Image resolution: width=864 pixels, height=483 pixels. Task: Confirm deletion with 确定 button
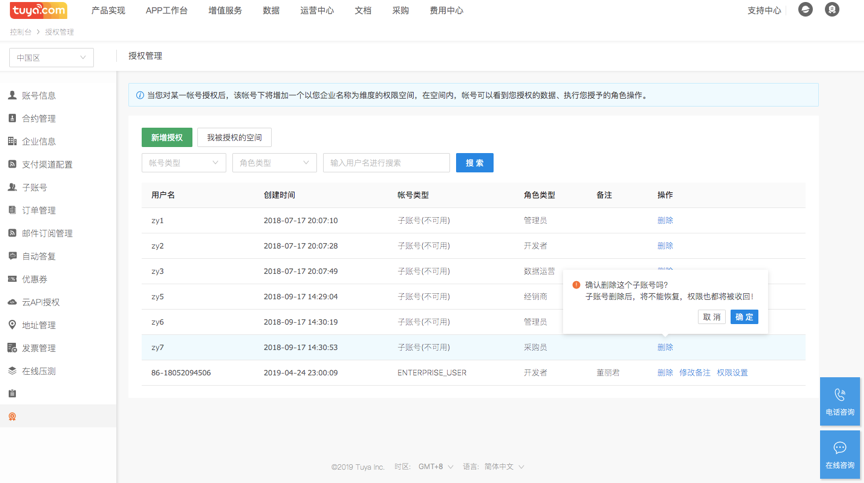744,317
